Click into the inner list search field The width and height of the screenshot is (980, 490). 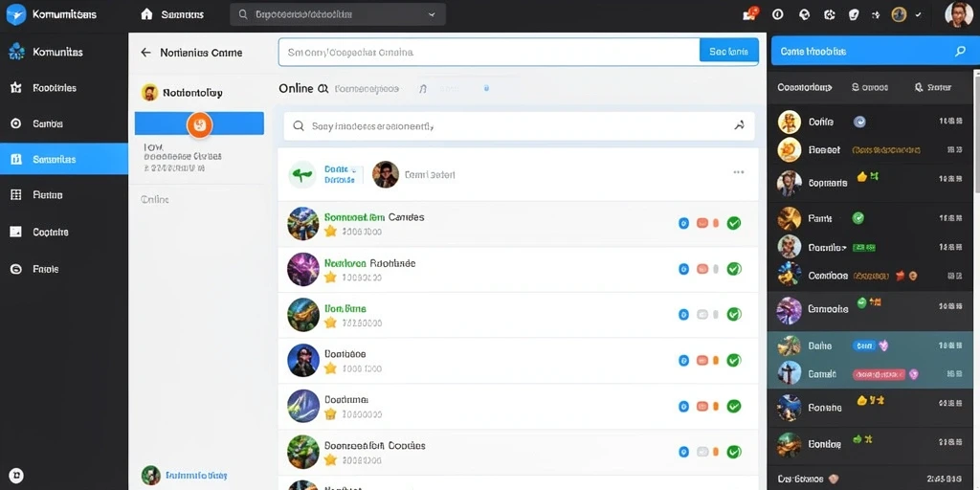[x=519, y=126]
